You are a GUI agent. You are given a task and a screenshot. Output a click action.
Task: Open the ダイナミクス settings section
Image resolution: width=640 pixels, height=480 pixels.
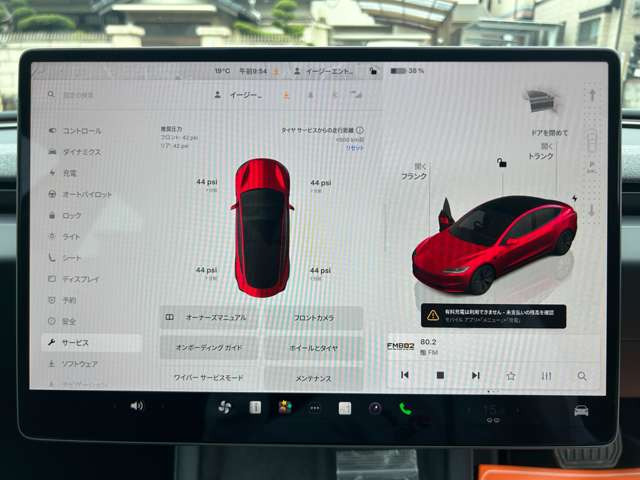coord(76,152)
